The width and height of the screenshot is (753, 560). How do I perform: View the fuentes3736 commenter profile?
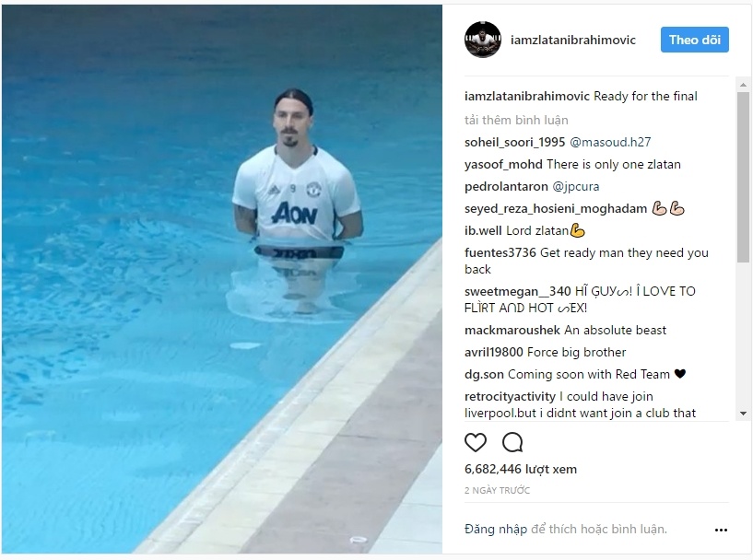tap(500, 253)
